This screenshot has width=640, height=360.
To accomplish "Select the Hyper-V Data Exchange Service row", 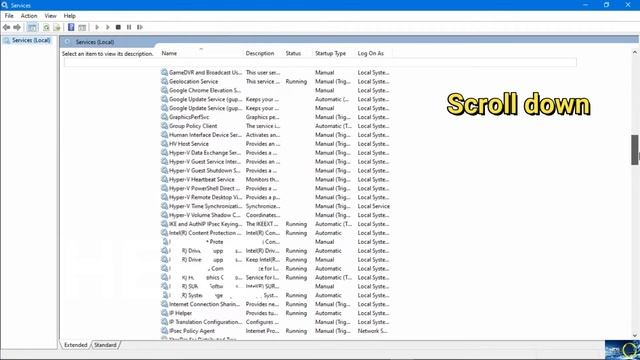I will [276, 153].
